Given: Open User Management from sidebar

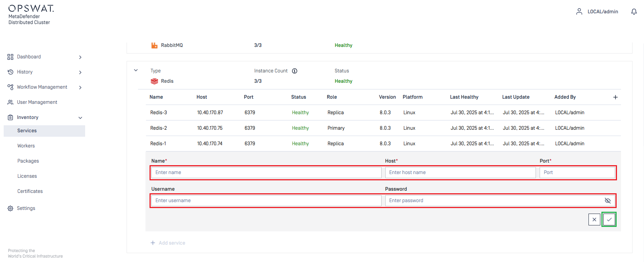Looking at the screenshot, I should (37, 102).
